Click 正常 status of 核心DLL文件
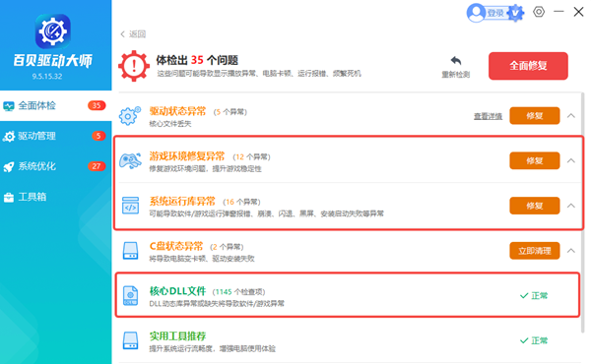 [x=534, y=296]
